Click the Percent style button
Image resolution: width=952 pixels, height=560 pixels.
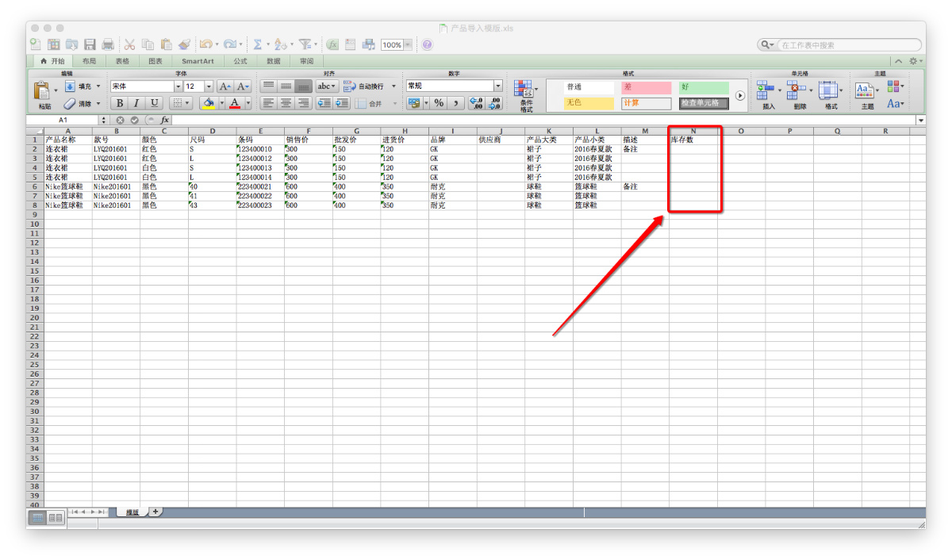(x=439, y=103)
